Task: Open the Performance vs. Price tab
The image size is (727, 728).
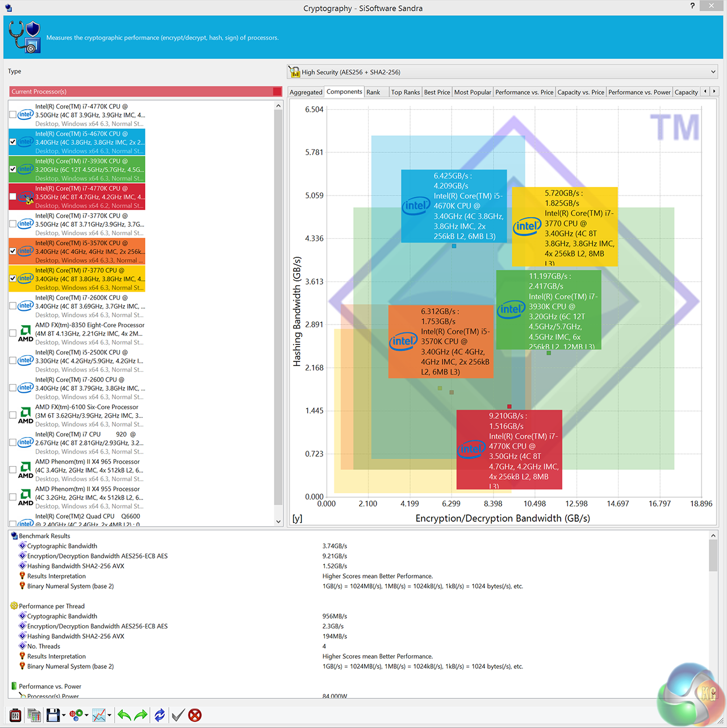Action: pyautogui.click(x=524, y=92)
